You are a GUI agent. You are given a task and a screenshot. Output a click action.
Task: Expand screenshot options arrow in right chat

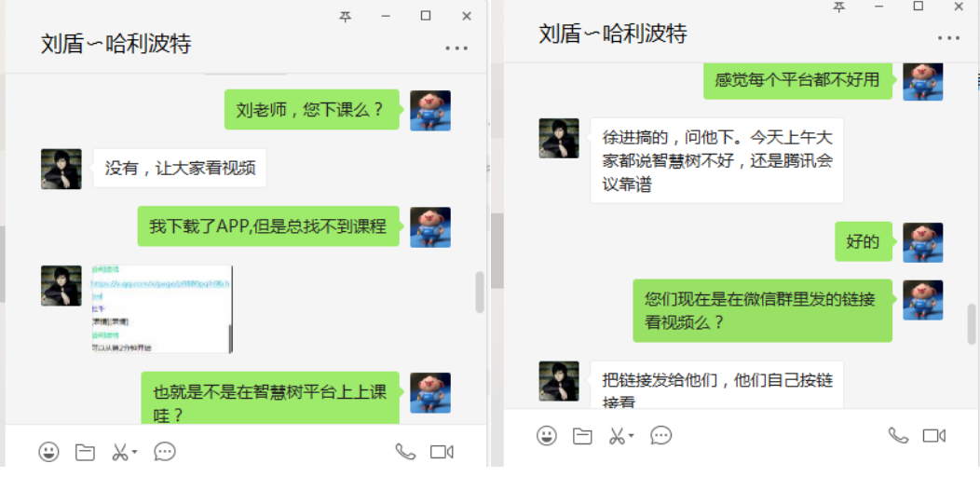point(632,434)
